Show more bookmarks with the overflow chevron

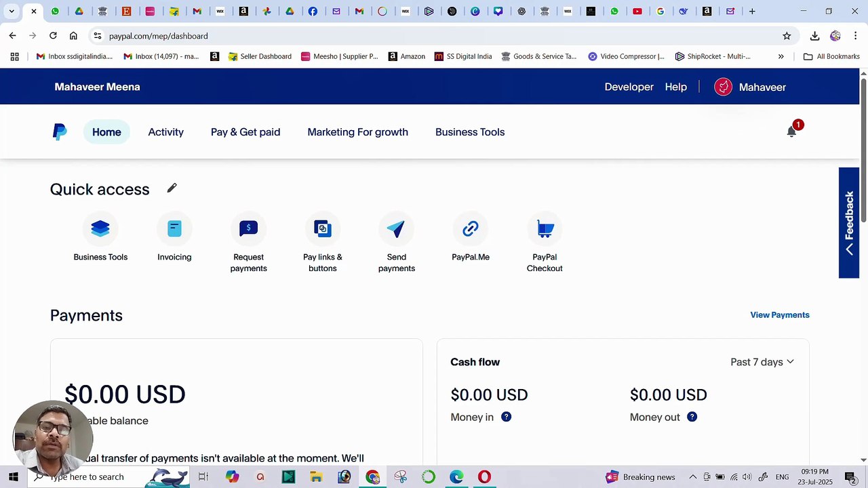point(781,56)
